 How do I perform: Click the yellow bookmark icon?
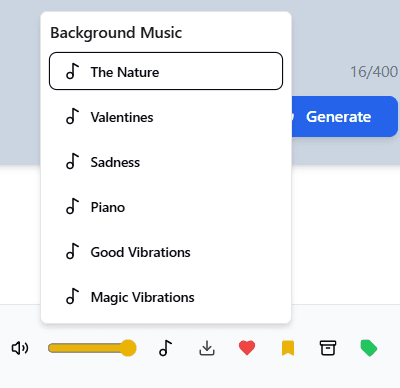point(288,348)
